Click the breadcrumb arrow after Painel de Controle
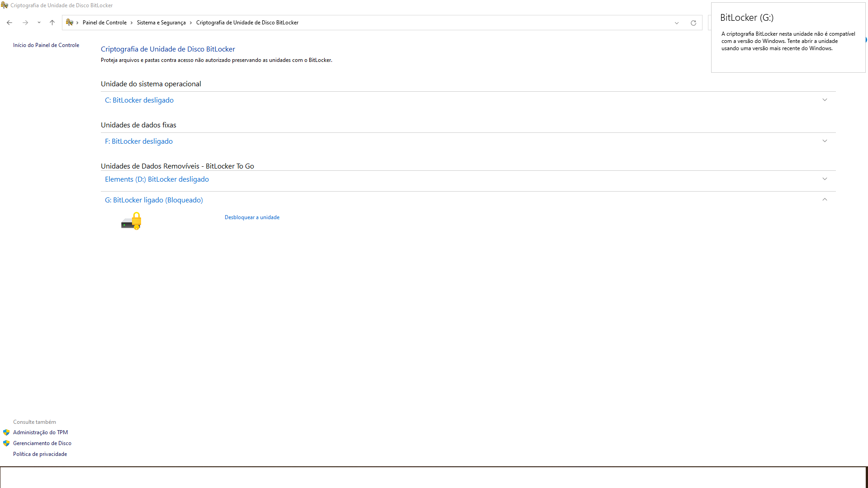This screenshot has width=868, height=488. click(132, 23)
